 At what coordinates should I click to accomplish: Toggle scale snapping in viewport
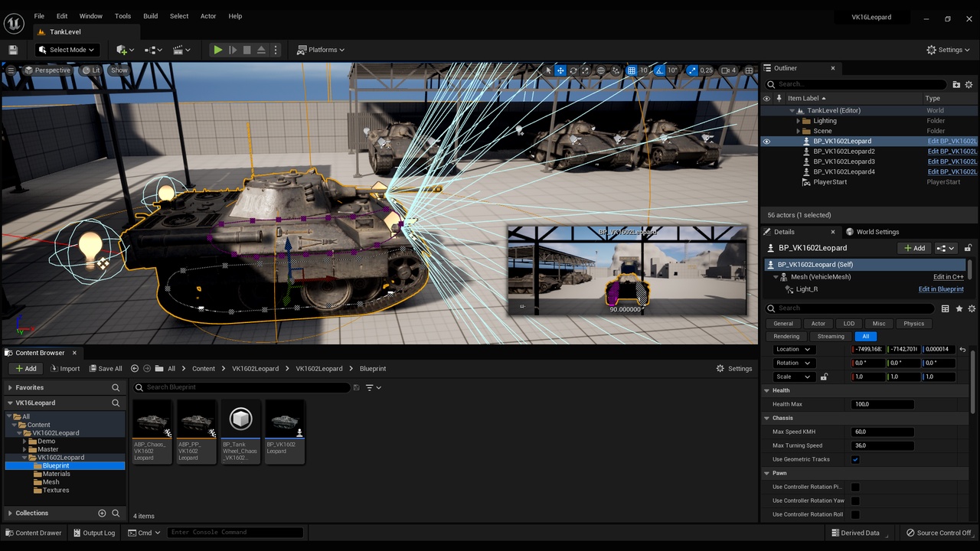(x=692, y=70)
